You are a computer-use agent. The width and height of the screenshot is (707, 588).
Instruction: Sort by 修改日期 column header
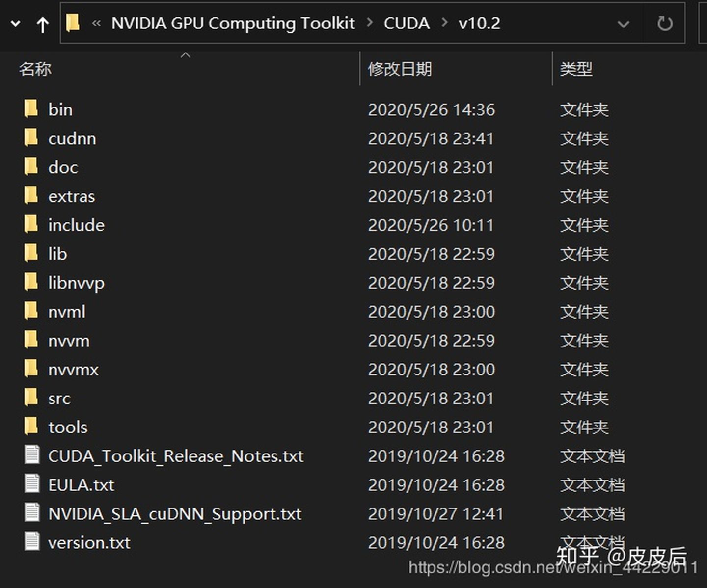(400, 69)
